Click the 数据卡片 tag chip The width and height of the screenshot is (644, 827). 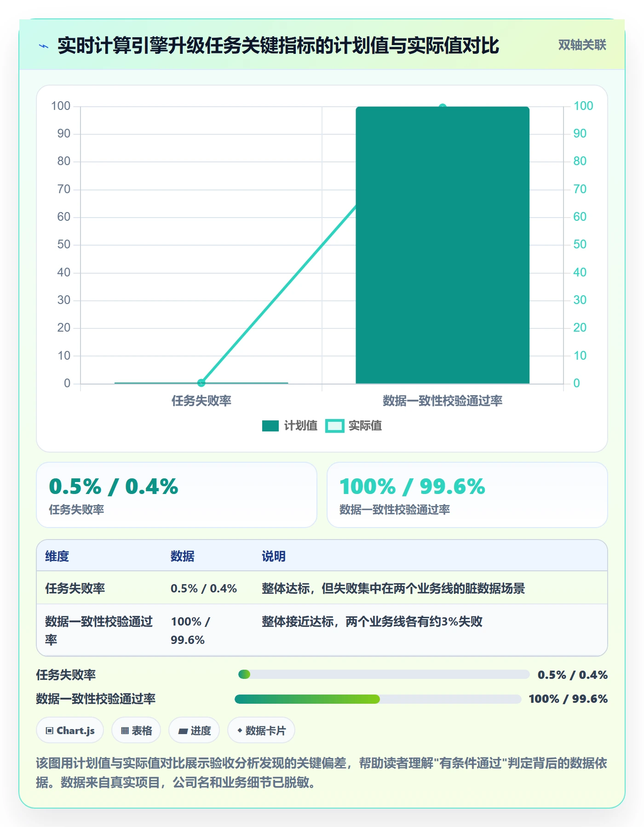click(261, 730)
